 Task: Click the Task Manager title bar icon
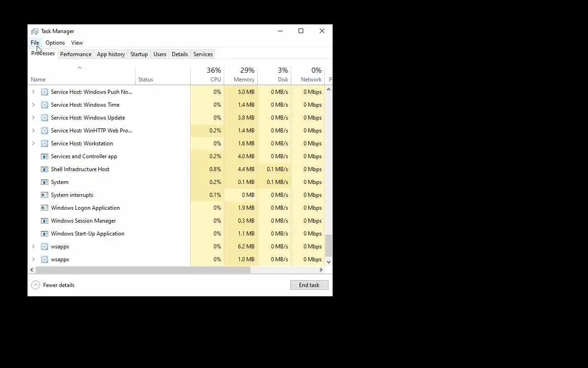[35, 31]
